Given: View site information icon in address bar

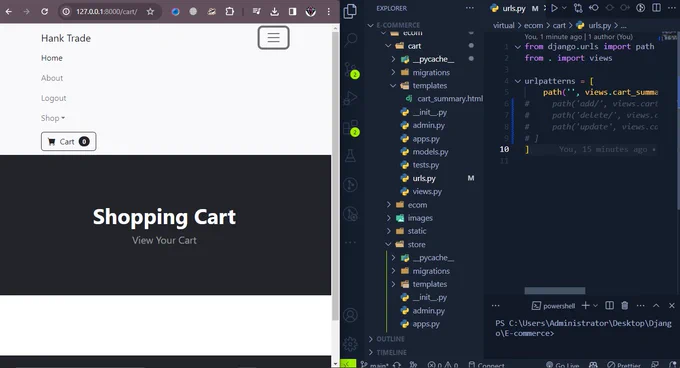Looking at the screenshot, I should [66, 12].
